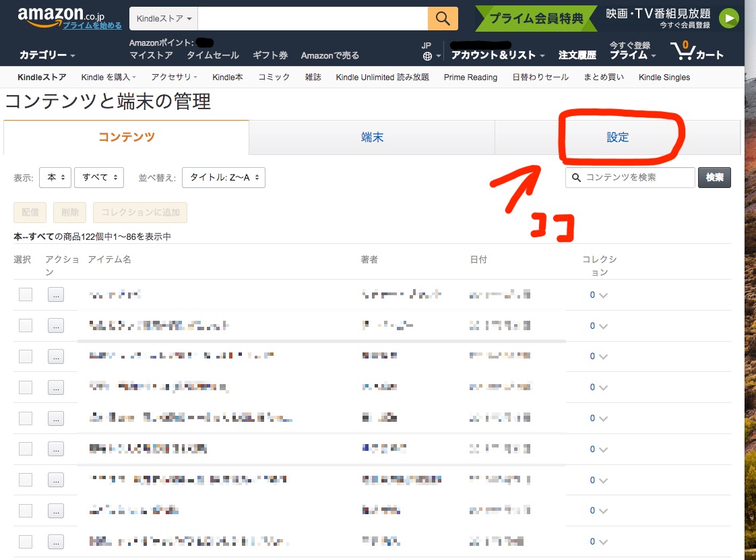Click the orange search magnifier button
The height and width of the screenshot is (560, 756).
point(443,18)
